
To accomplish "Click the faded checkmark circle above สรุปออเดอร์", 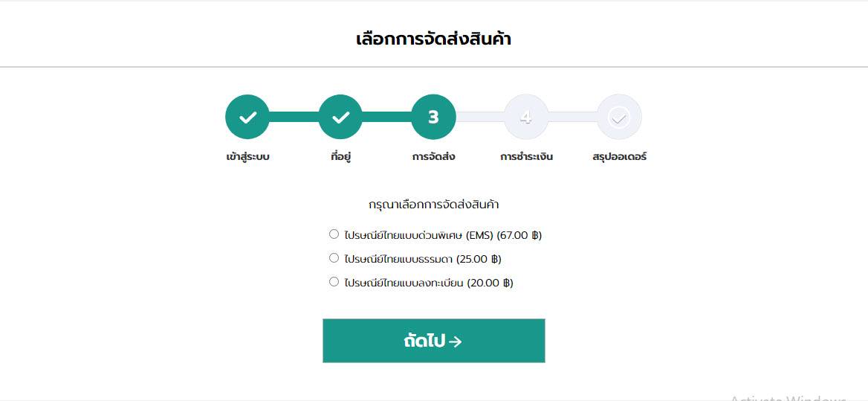I will coord(619,117).
